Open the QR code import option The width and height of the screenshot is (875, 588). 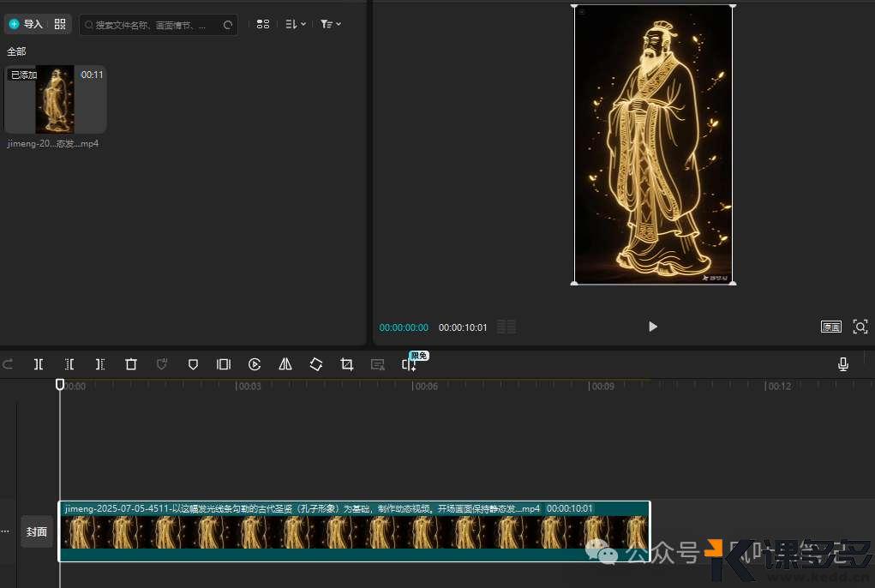[60, 24]
